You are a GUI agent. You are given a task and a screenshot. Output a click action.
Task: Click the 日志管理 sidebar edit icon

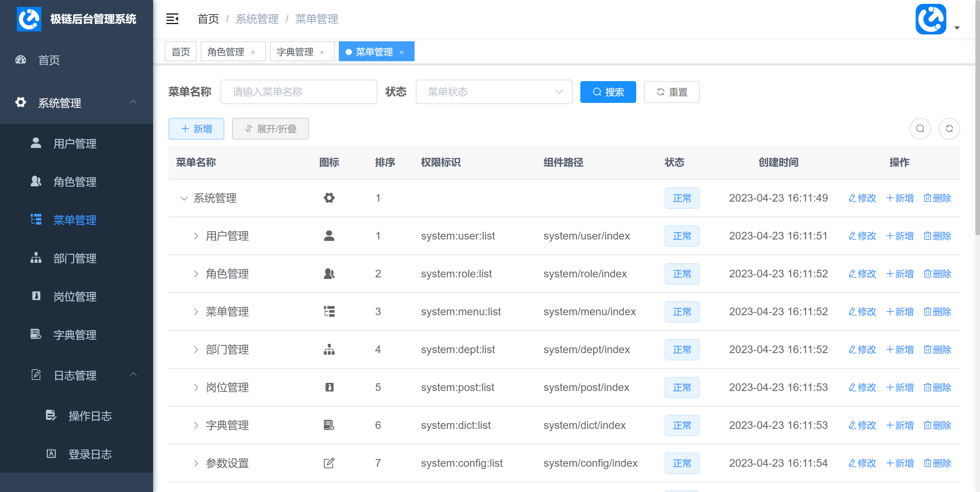click(36, 375)
